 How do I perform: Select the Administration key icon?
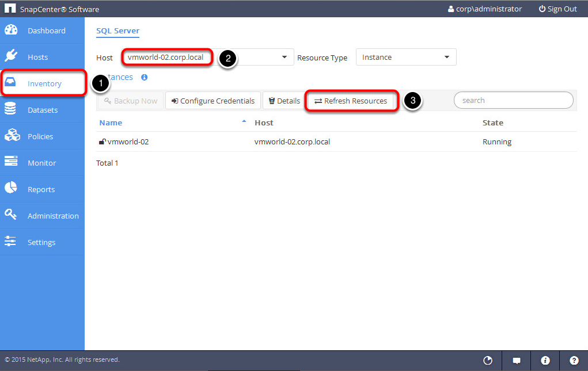pyautogui.click(x=10, y=214)
